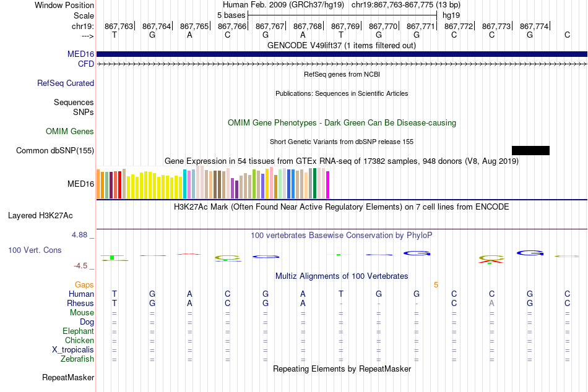
Task: Click the red-crossed PhyloP logo under 867,773
Action: (x=491, y=259)
